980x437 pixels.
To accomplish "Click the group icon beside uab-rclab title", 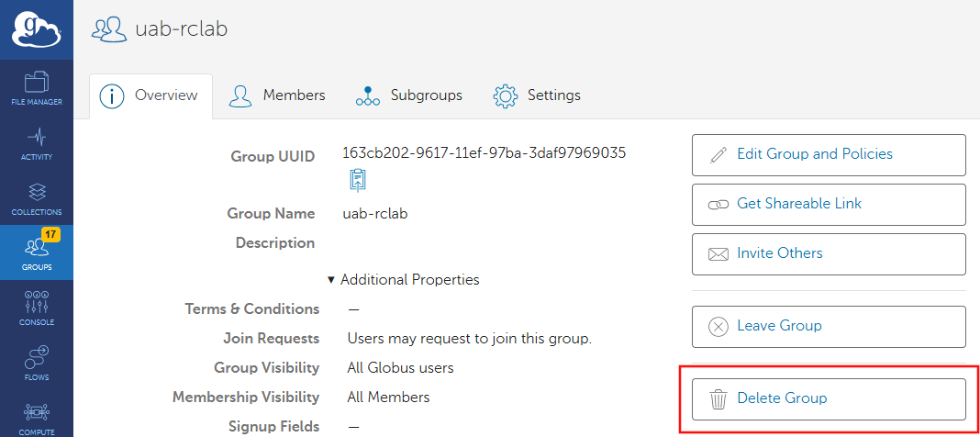I will [108, 29].
